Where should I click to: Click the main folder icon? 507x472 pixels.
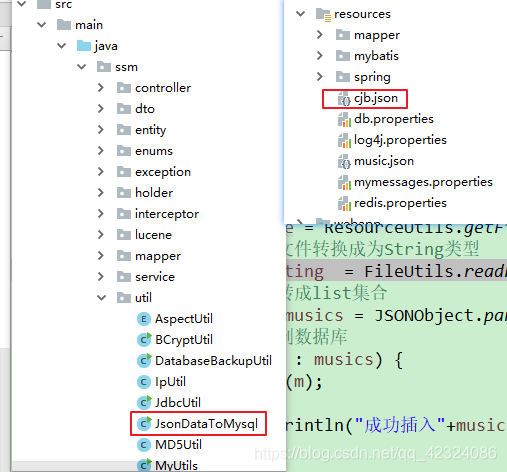pos(64,25)
